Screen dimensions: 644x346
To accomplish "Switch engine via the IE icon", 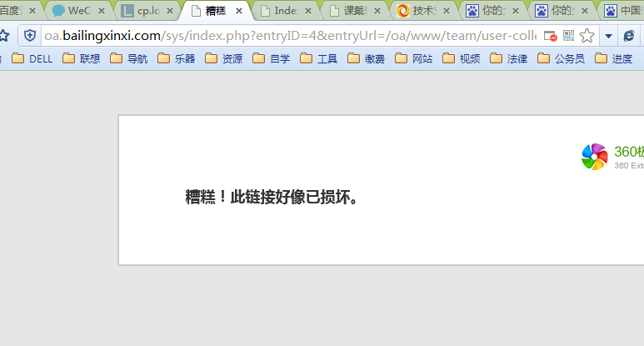I will pyautogui.click(x=629, y=36).
